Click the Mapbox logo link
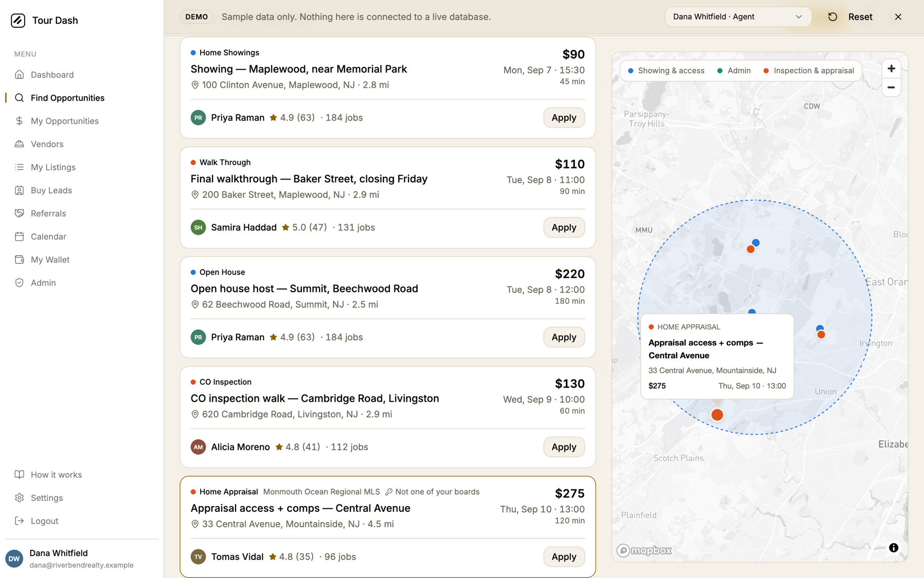The width and height of the screenshot is (924, 578). (x=644, y=550)
